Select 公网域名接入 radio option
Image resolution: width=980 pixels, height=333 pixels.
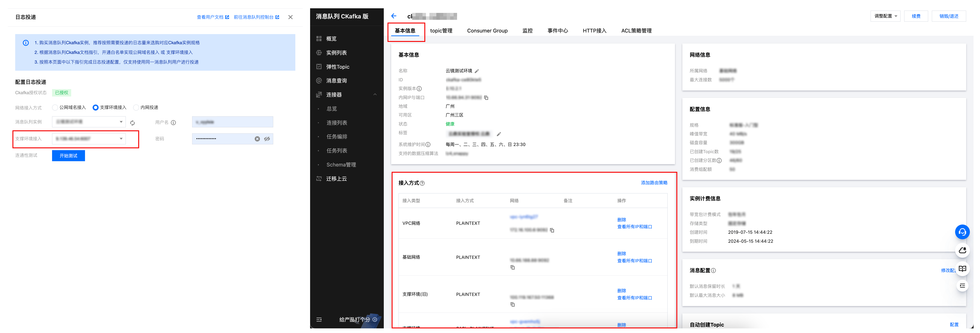tap(55, 108)
